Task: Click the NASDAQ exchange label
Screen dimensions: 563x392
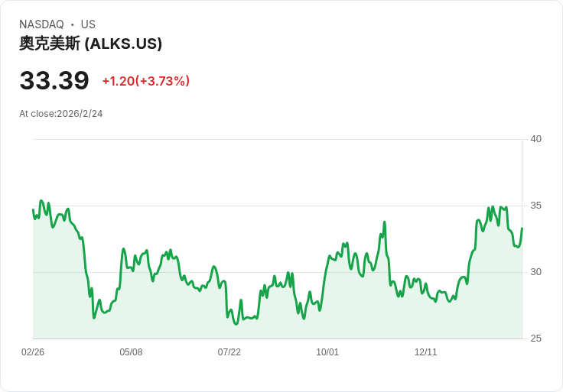Action: coord(41,24)
